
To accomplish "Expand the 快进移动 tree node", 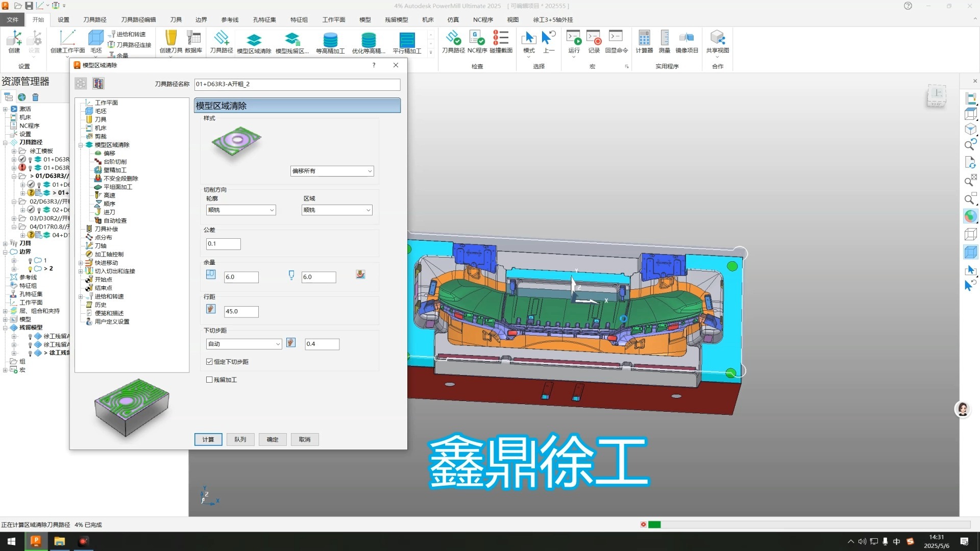I will (x=81, y=263).
